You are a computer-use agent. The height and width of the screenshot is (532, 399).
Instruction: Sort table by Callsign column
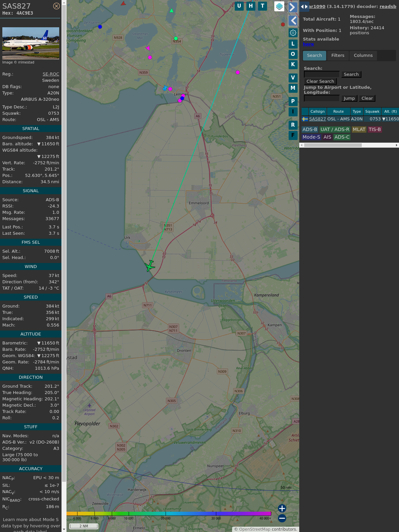(x=318, y=111)
